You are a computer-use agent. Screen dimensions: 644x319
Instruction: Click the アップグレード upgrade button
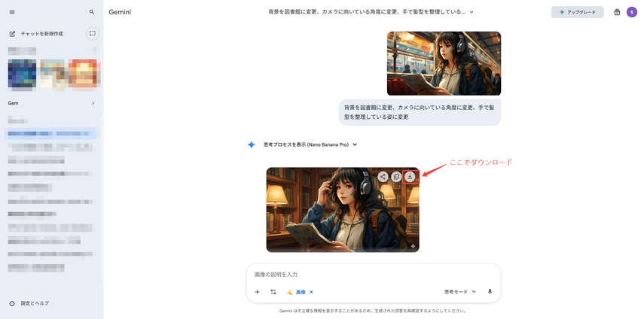577,12
